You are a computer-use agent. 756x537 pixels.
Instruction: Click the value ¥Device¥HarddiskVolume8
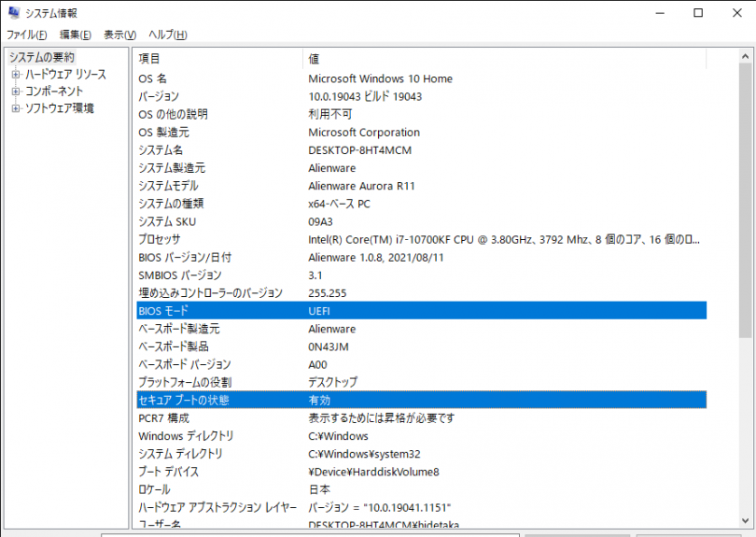pyautogui.click(x=373, y=472)
